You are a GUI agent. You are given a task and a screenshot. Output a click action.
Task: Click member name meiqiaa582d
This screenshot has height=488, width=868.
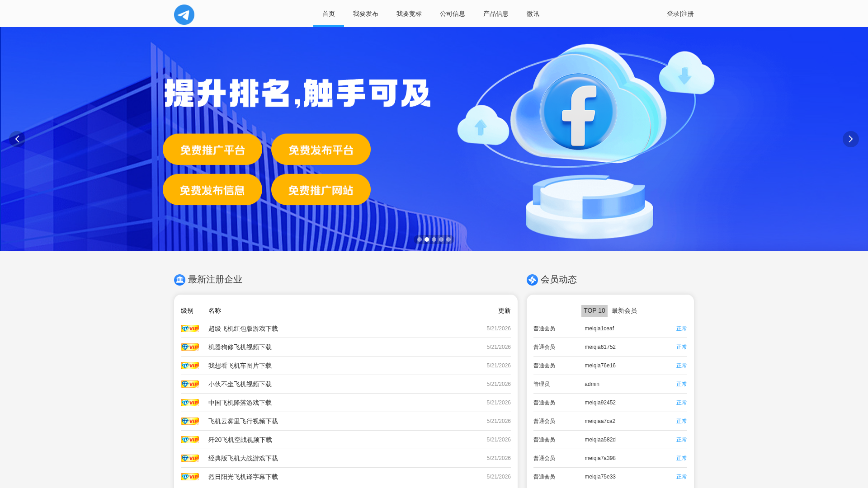pos(600,440)
